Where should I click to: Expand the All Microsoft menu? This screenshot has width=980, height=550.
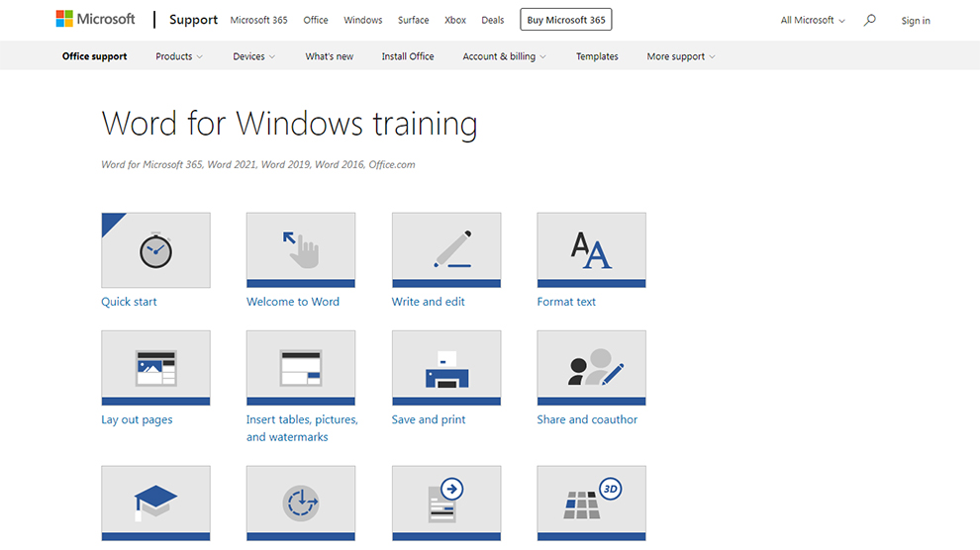[813, 20]
